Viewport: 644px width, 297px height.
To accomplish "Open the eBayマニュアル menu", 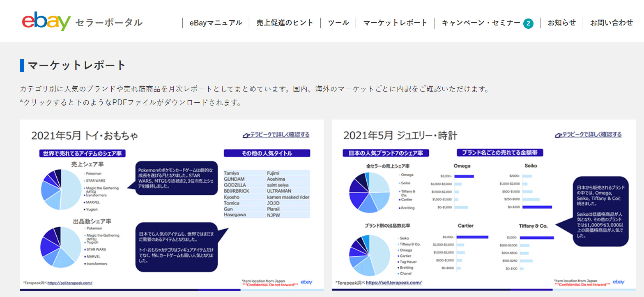I will (x=216, y=23).
